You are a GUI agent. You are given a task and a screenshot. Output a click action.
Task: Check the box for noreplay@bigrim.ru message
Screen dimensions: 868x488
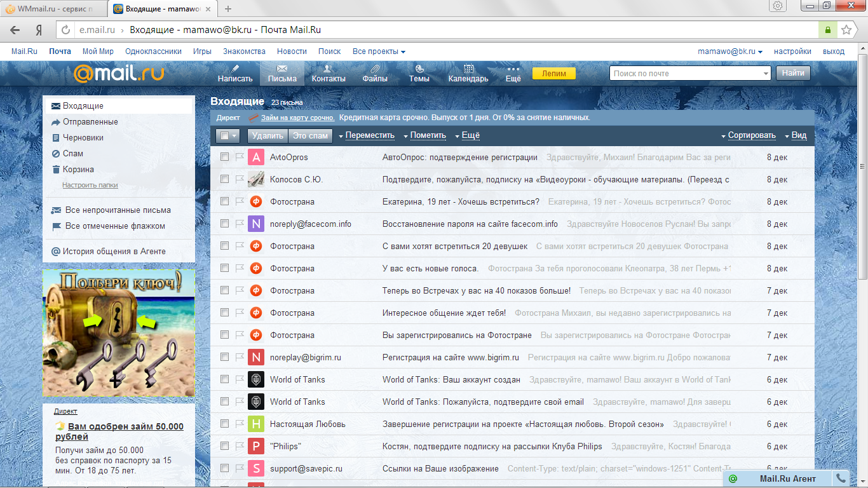(x=224, y=357)
